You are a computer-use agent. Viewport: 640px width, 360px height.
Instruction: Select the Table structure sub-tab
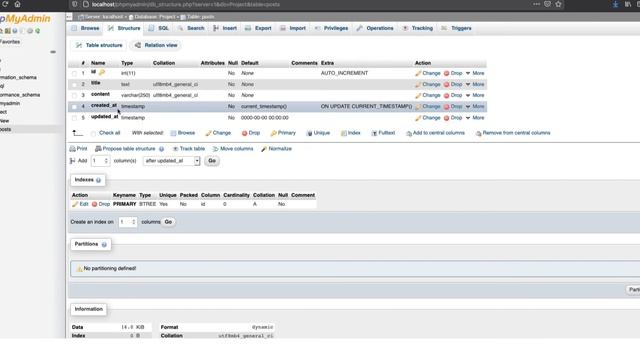[99, 45]
